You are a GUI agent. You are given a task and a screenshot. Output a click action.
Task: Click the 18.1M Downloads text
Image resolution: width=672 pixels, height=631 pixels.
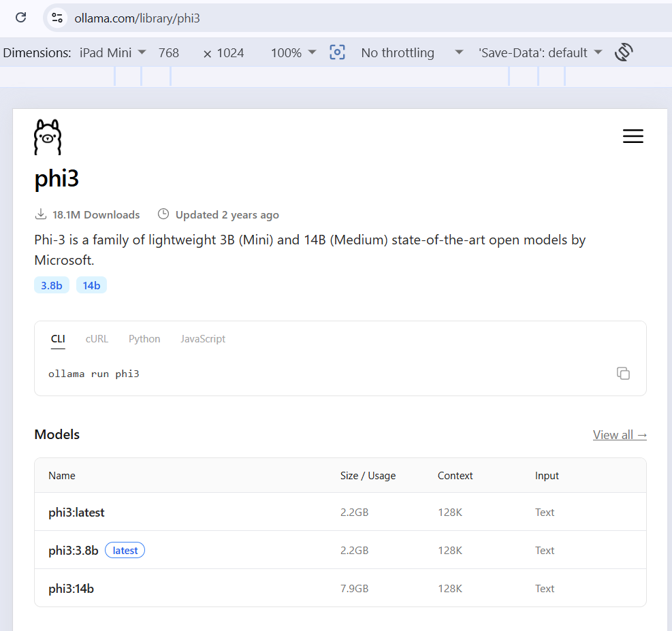[96, 214]
